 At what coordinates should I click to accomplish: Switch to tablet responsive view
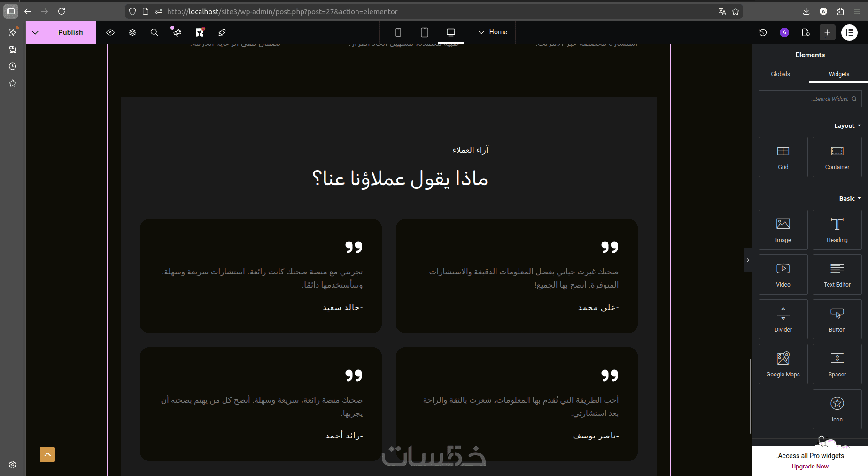point(425,32)
